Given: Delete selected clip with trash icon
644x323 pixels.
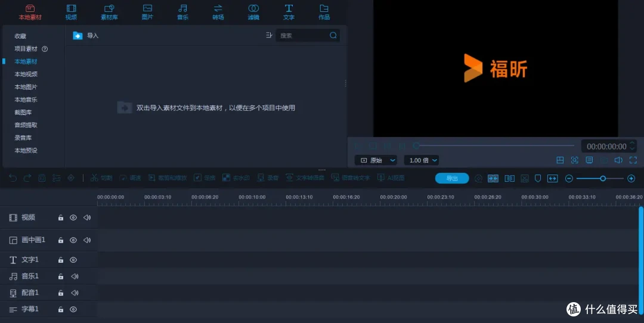Looking at the screenshot, I should point(42,178).
